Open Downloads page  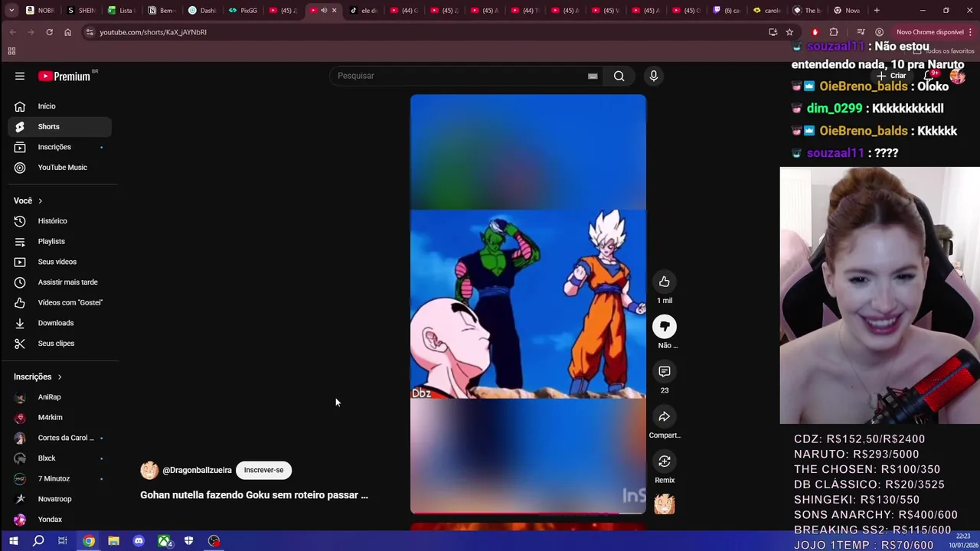60,323
